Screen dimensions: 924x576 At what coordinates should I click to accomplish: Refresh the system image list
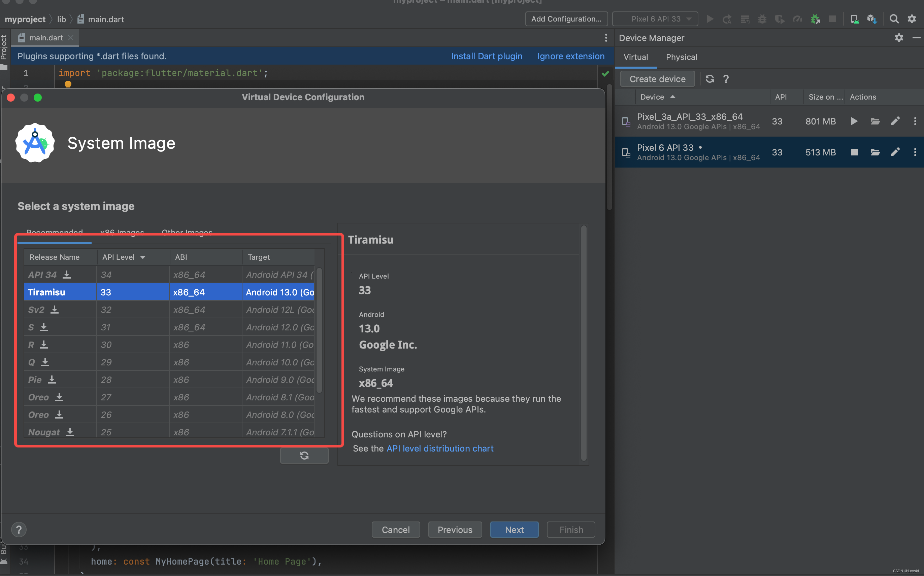[304, 455]
